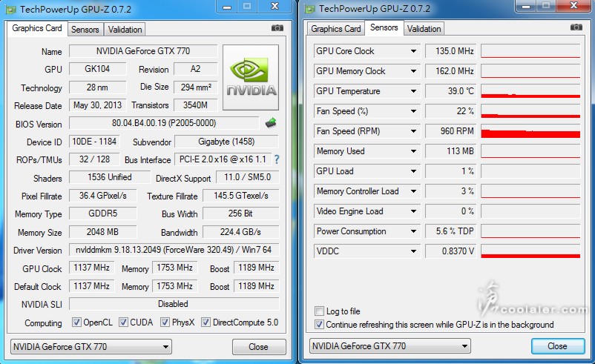Click the VDDC history graph
The width and height of the screenshot is (595, 364).
point(530,251)
